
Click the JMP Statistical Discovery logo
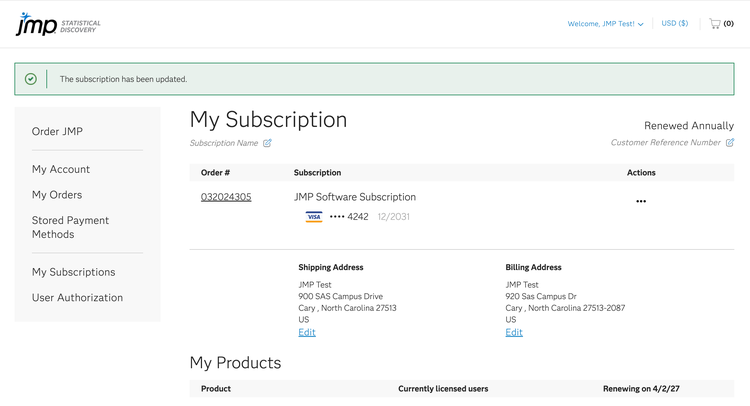pos(58,24)
